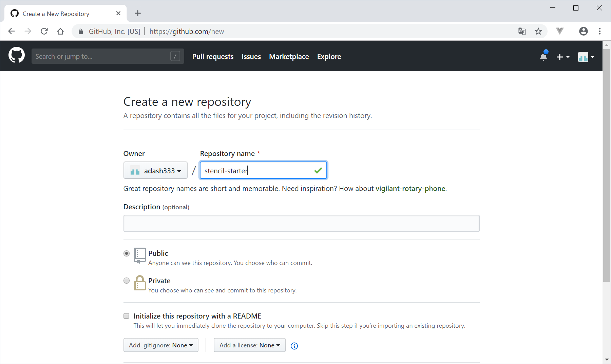Open the Add a license dropdown

pos(250,345)
